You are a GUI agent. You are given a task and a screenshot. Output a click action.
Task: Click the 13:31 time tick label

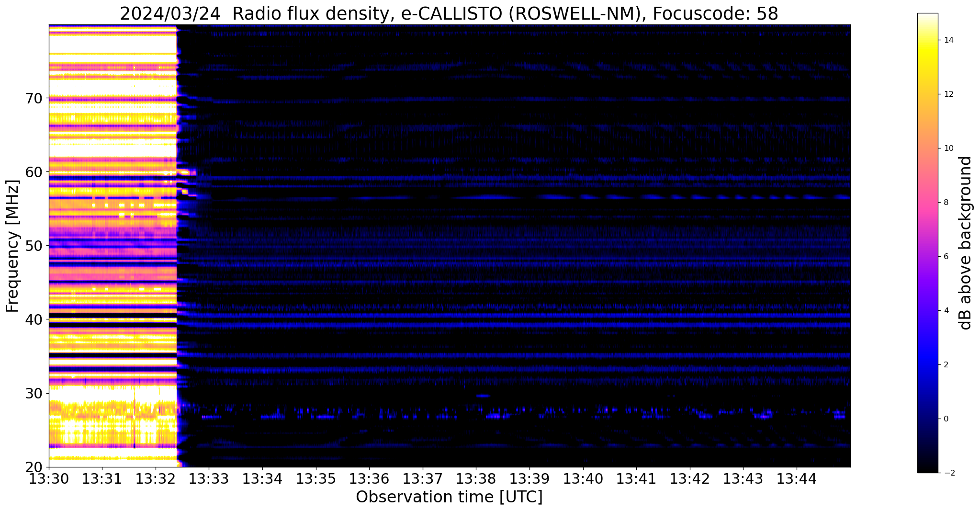point(102,478)
